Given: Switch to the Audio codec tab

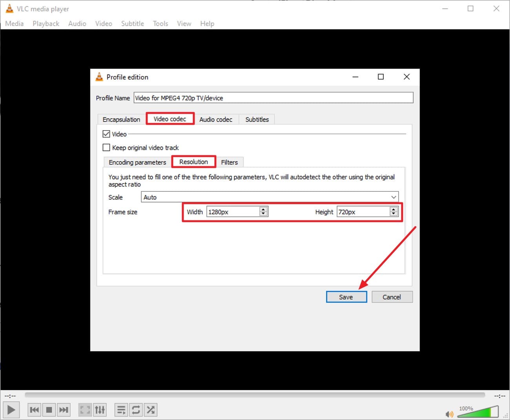Looking at the screenshot, I should coord(216,119).
